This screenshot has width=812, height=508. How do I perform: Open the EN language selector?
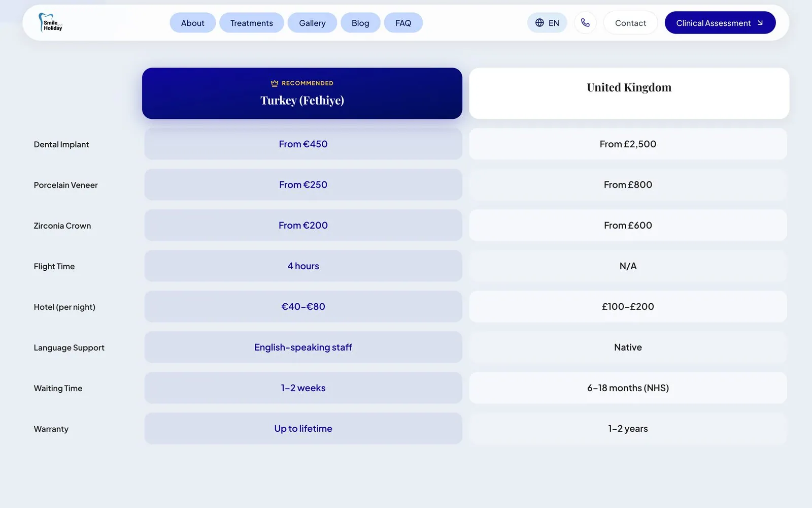(547, 23)
